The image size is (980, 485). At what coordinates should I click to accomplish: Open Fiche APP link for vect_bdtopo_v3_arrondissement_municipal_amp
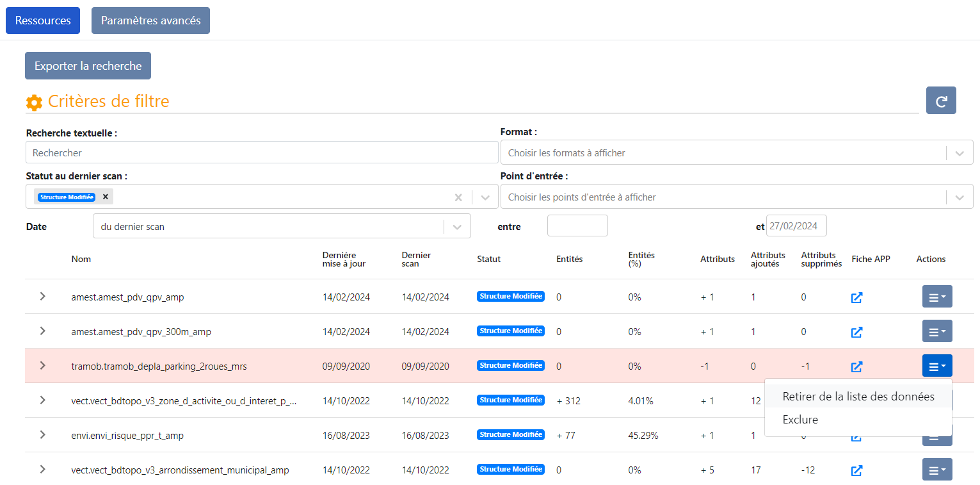click(856, 470)
